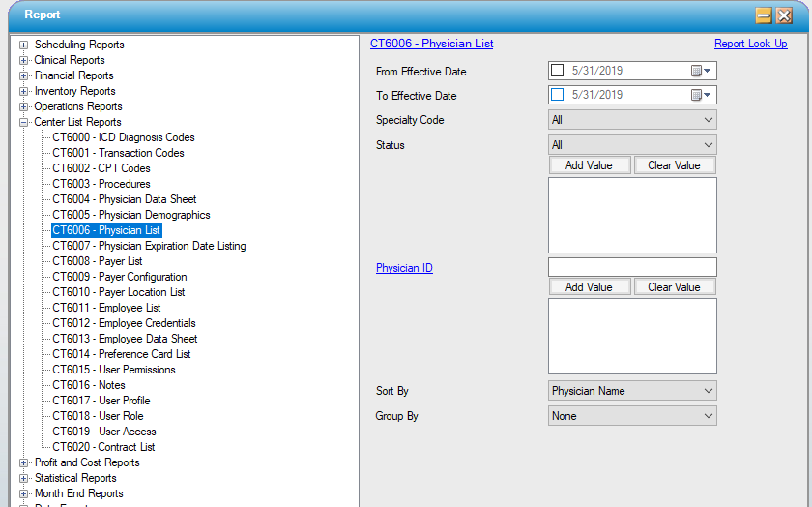Select CT6011 - Employee List report
Image resolution: width=812 pixels, height=507 pixels.
point(106,308)
